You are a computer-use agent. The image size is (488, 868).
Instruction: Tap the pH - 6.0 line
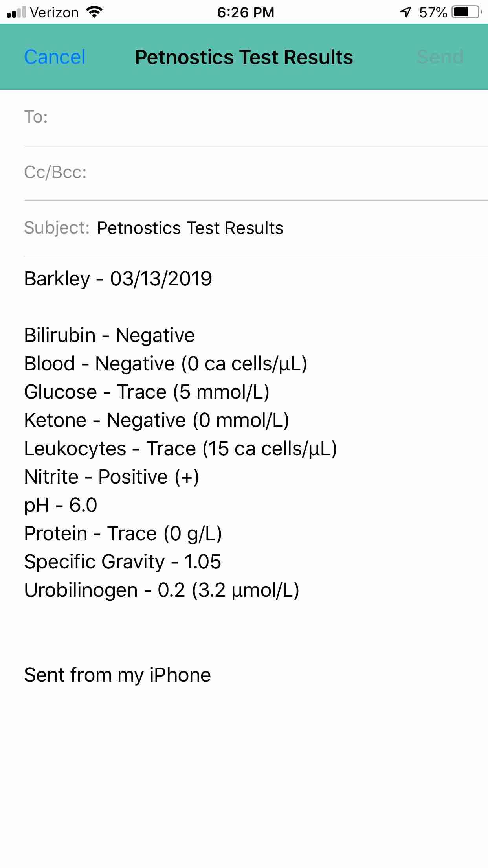pos(61,505)
